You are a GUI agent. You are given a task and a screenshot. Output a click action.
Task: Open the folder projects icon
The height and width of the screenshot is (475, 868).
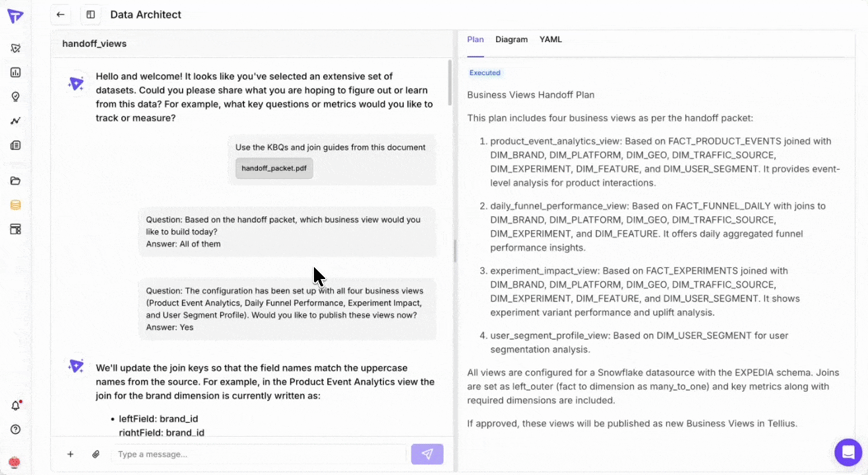click(x=16, y=181)
